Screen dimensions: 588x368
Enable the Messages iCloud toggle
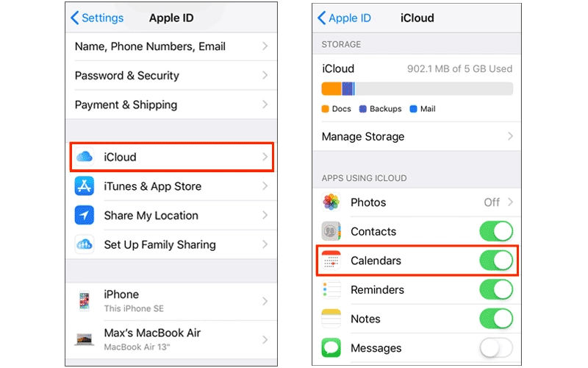click(496, 347)
